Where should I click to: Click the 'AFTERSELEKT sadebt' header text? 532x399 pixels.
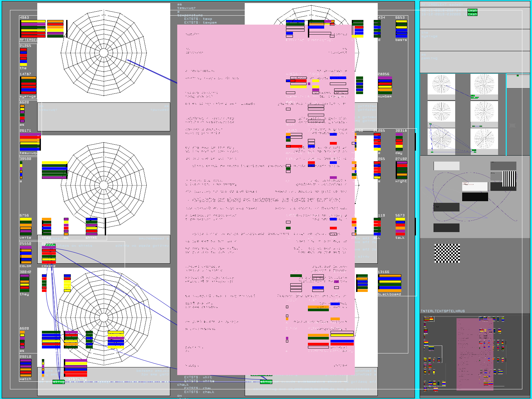tap(443, 5)
